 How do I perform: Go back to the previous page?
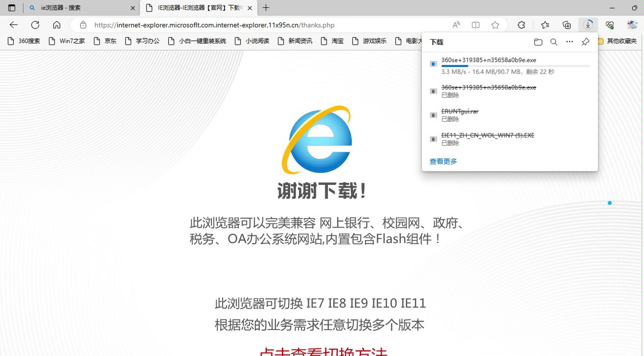13,25
